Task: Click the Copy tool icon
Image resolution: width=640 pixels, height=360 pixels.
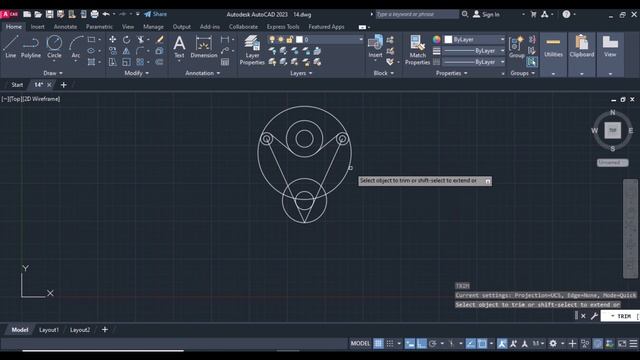Action: click(112, 51)
